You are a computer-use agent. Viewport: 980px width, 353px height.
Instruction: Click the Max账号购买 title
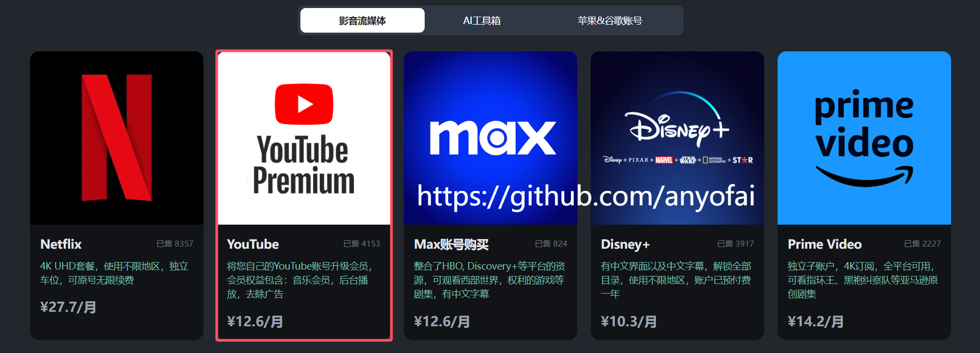point(451,244)
